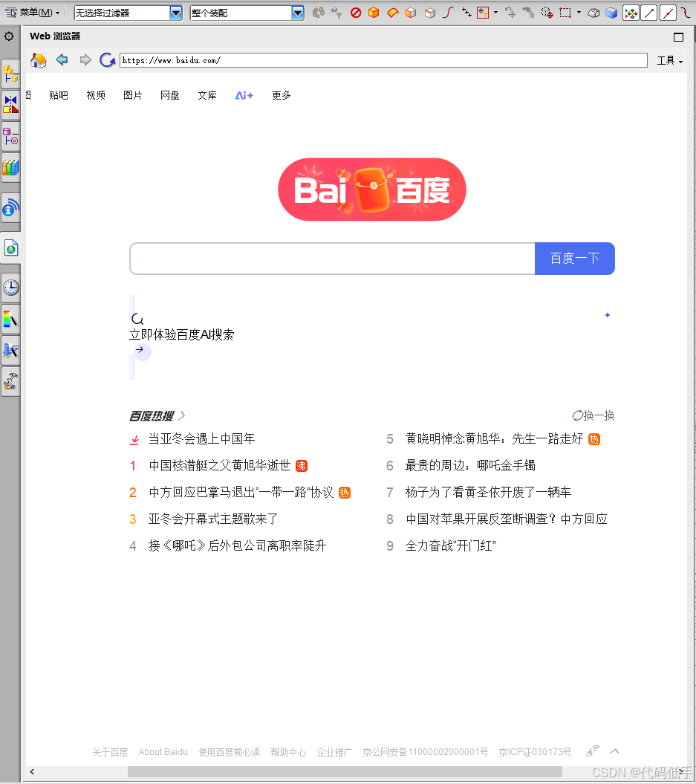Open the 文库 navigation item

point(207,95)
